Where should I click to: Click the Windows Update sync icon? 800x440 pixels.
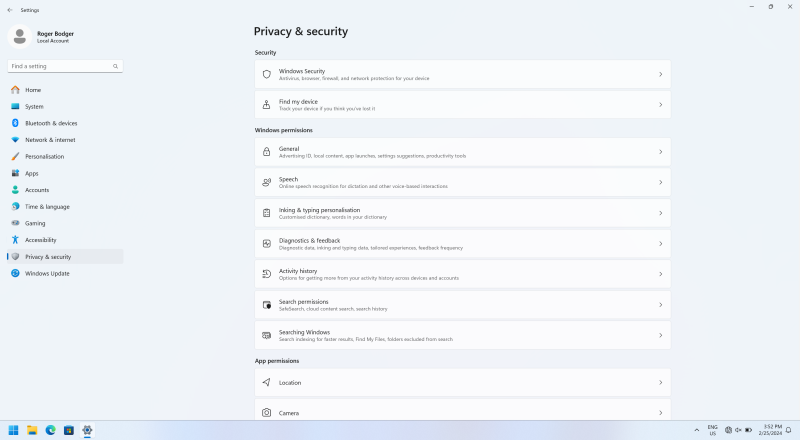click(x=15, y=273)
